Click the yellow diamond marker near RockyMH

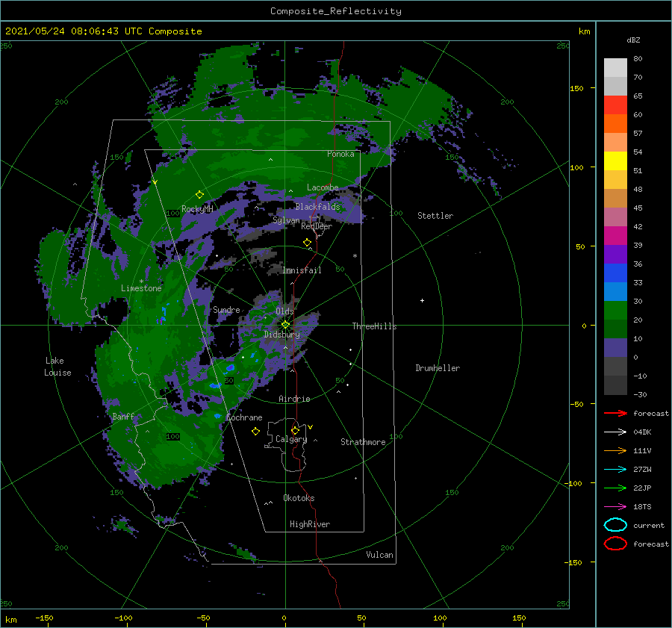pyautogui.click(x=199, y=195)
